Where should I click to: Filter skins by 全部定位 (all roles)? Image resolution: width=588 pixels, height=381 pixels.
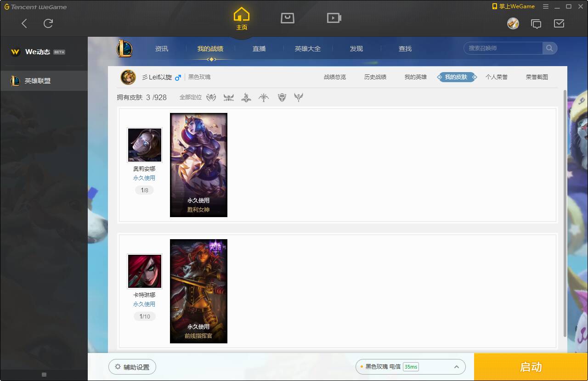coord(190,97)
